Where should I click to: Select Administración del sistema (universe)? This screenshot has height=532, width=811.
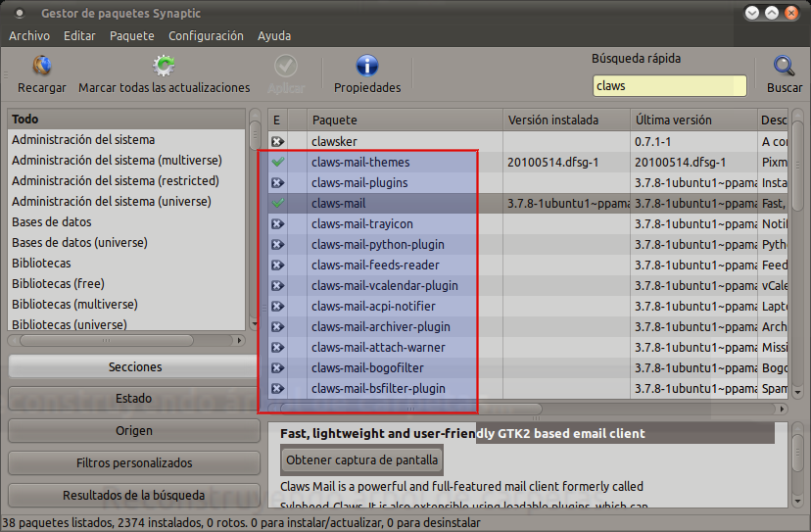126,201
